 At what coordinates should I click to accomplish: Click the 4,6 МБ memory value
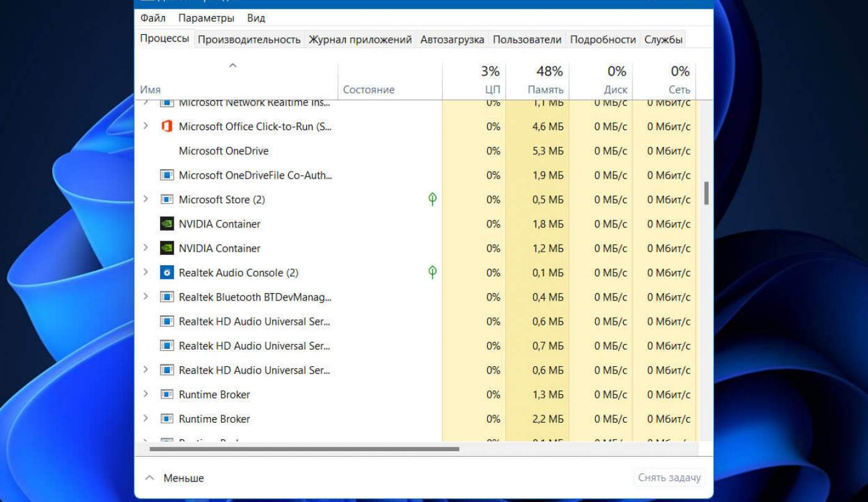click(548, 126)
